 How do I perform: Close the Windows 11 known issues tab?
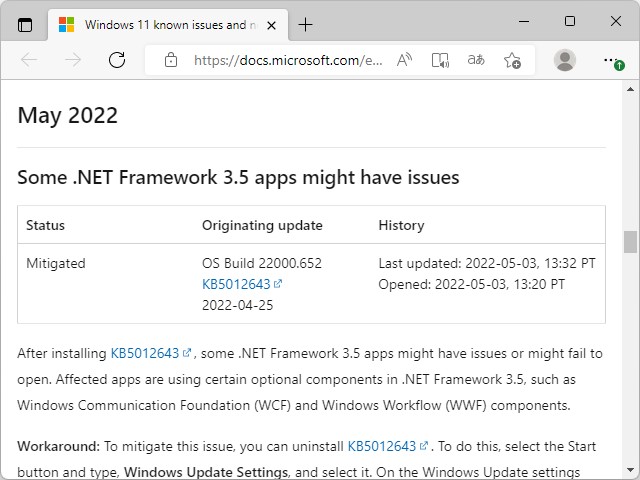(271, 26)
